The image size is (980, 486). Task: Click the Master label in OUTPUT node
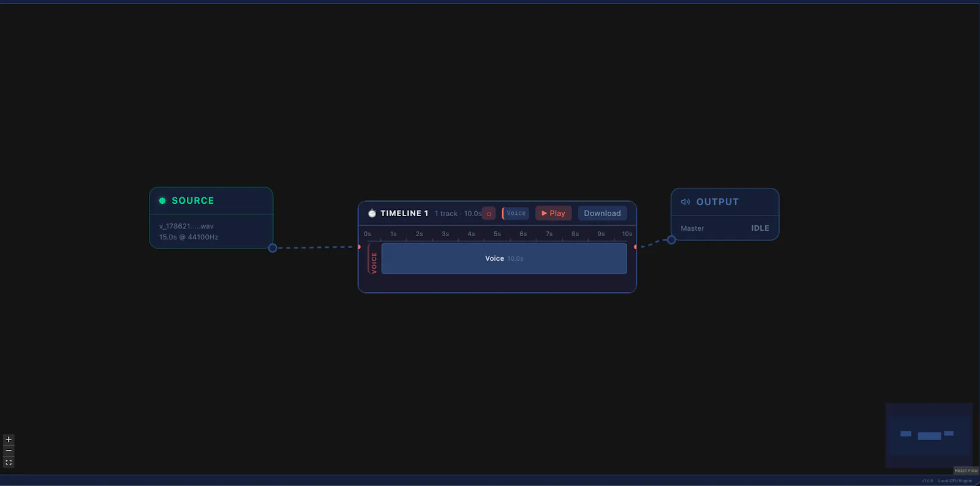pyautogui.click(x=692, y=228)
